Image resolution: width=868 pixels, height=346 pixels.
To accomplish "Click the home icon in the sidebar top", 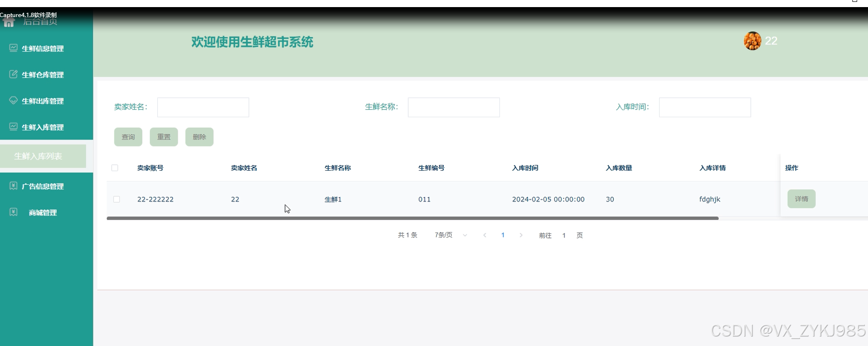I will click(9, 22).
